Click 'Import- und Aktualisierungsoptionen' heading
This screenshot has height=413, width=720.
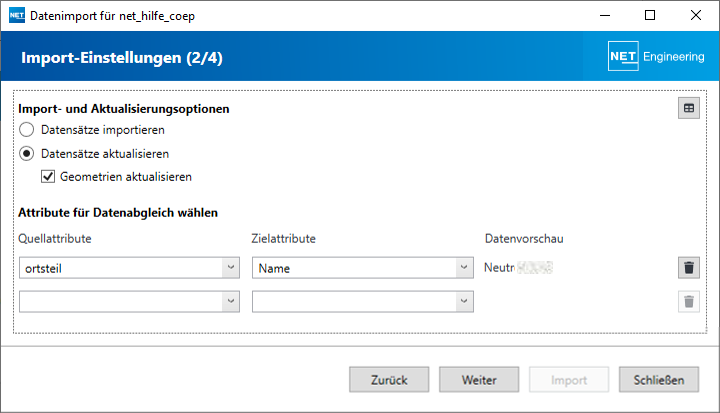coord(124,109)
